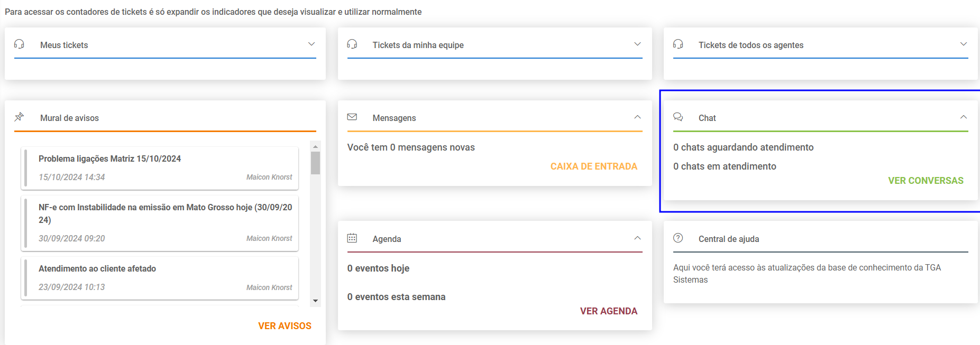Screen dimensions: 980x345
Task: Click the question mark icon for Central de ajuda
Action: point(678,238)
